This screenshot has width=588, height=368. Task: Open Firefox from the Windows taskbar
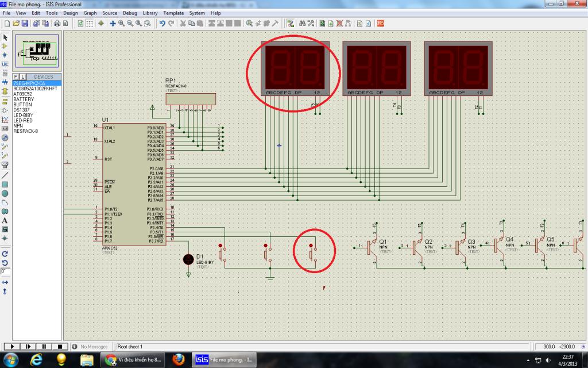click(178, 359)
